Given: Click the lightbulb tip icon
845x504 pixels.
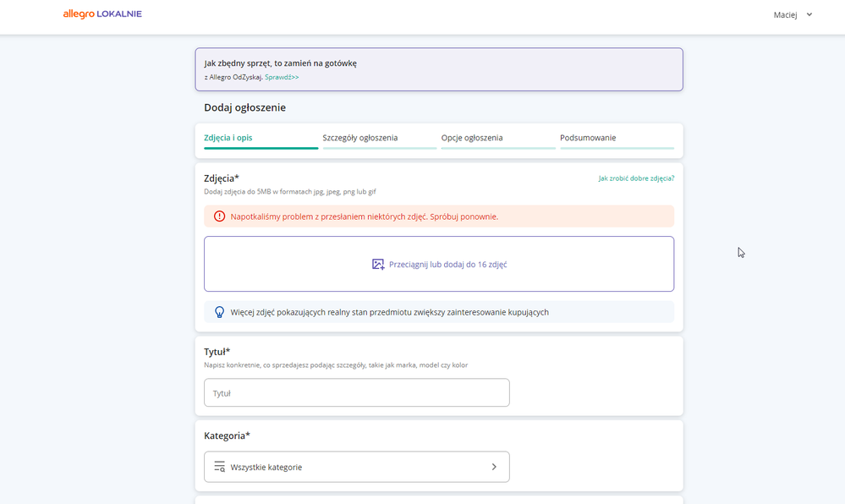Looking at the screenshot, I should (220, 312).
